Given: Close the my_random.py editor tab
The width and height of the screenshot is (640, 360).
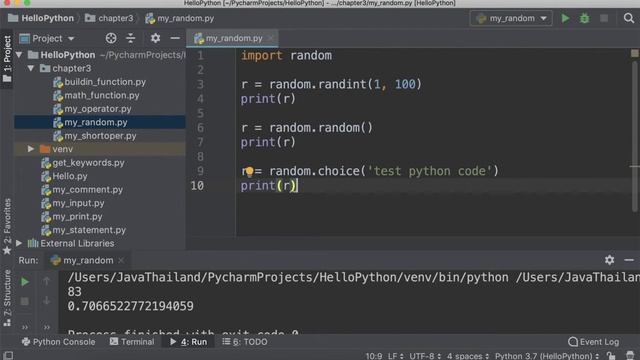Looking at the screenshot, I should point(271,38).
